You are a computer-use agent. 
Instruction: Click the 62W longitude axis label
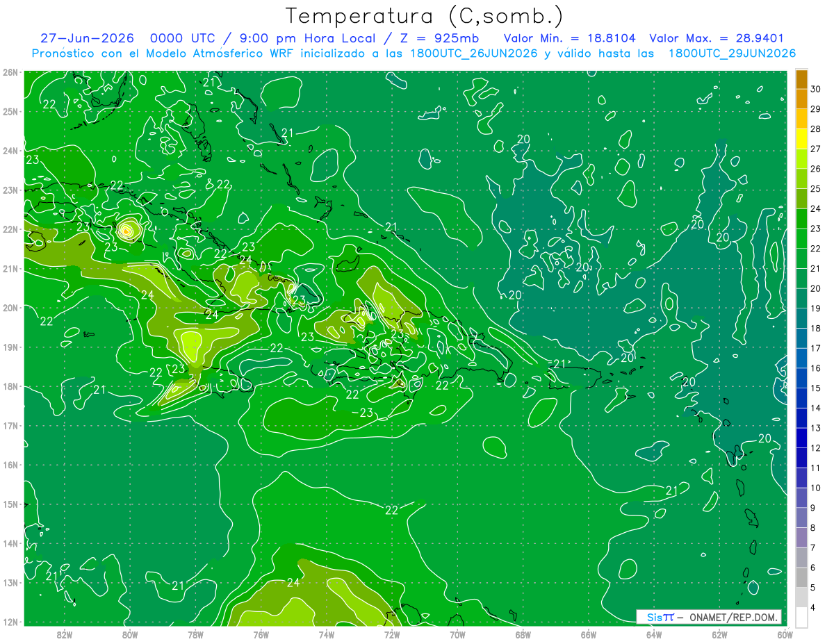tap(719, 634)
